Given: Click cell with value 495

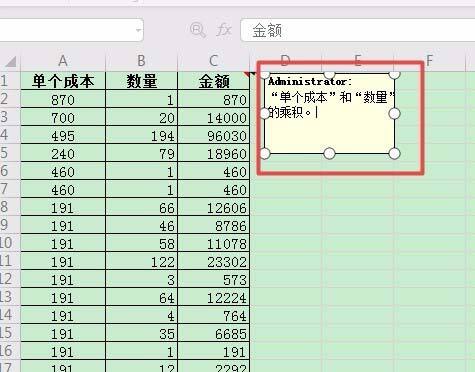Looking at the screenshot, I should [63, 135].
